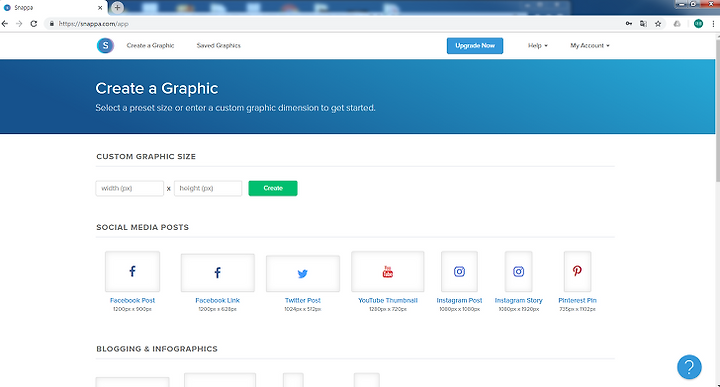Image resolution: width=720 pixels, height=387 pixels.
Task: Open the Instagram Story text link
Action: click(518, 300)
